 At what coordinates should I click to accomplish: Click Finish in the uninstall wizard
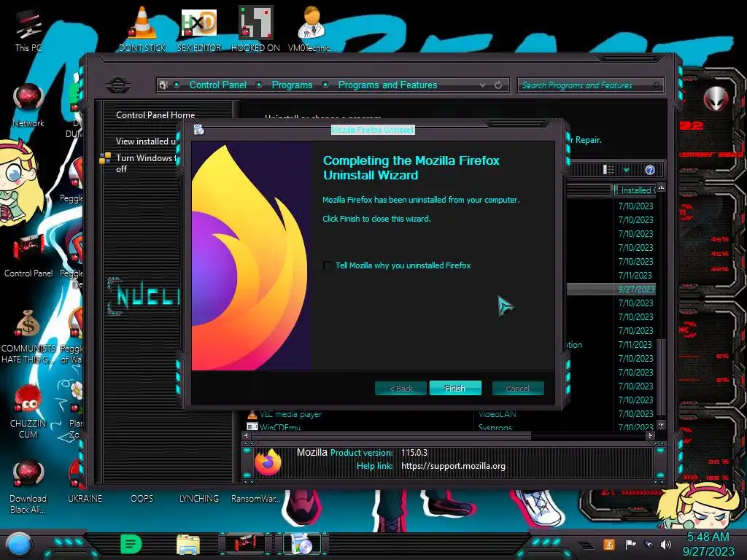455,388
